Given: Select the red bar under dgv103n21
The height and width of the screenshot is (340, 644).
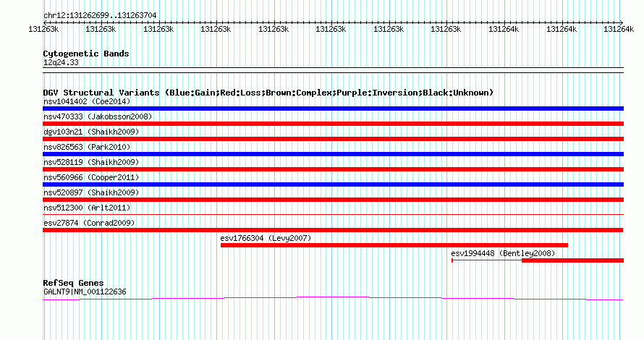Looking at the screenshot, I should tap(333, 139).
